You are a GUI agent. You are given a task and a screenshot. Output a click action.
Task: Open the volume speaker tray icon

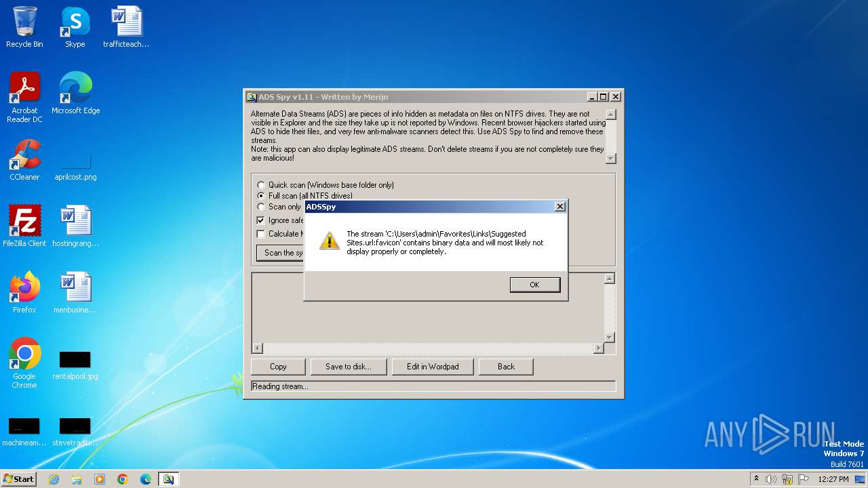click(771, 479)
